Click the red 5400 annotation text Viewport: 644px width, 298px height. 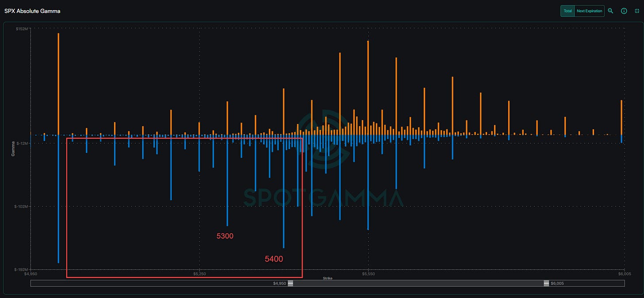tap(274, 259)
